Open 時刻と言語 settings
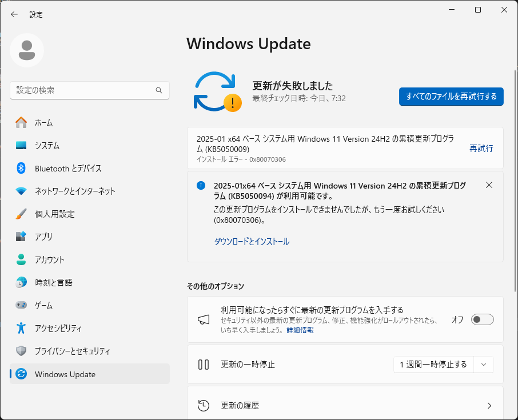This screenshot has width=518, height=420. pyautogui.click(x=90, y=282)
